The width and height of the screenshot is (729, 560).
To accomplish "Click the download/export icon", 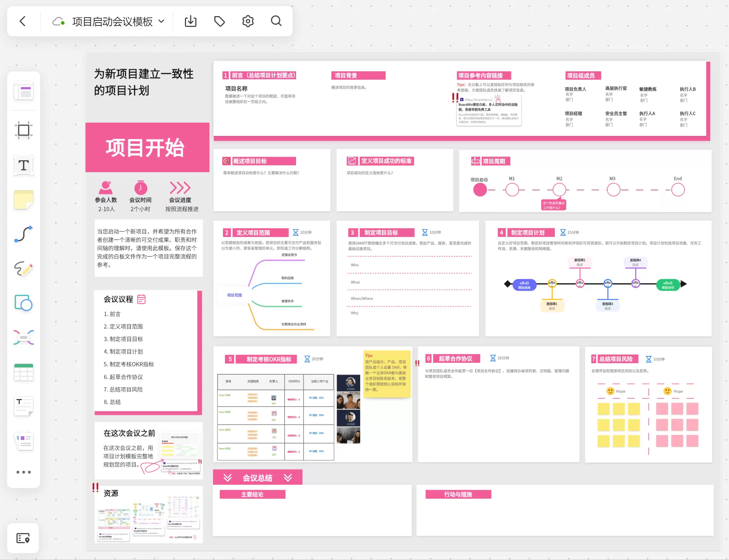I will (190, 21).
